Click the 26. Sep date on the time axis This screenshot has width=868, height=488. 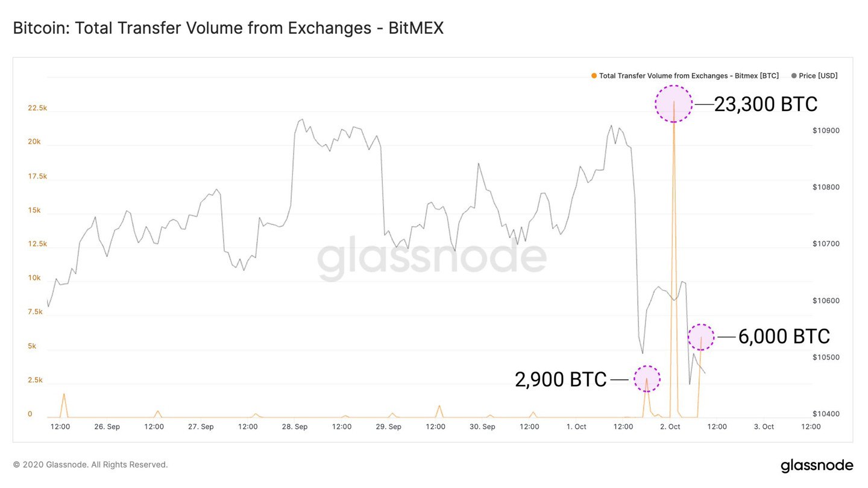pyautogui.click(x=107, y=426)
